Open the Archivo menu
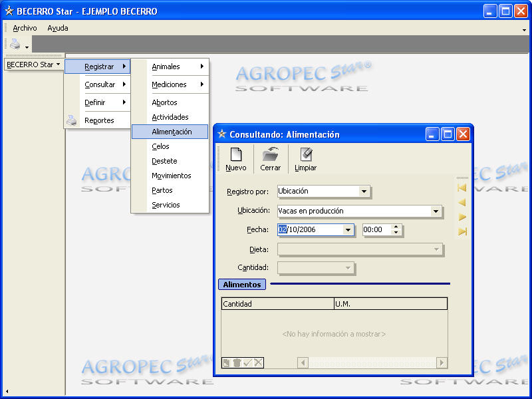Image resolution: width=532 pixels, height=399 pixels. pos(25,28)
